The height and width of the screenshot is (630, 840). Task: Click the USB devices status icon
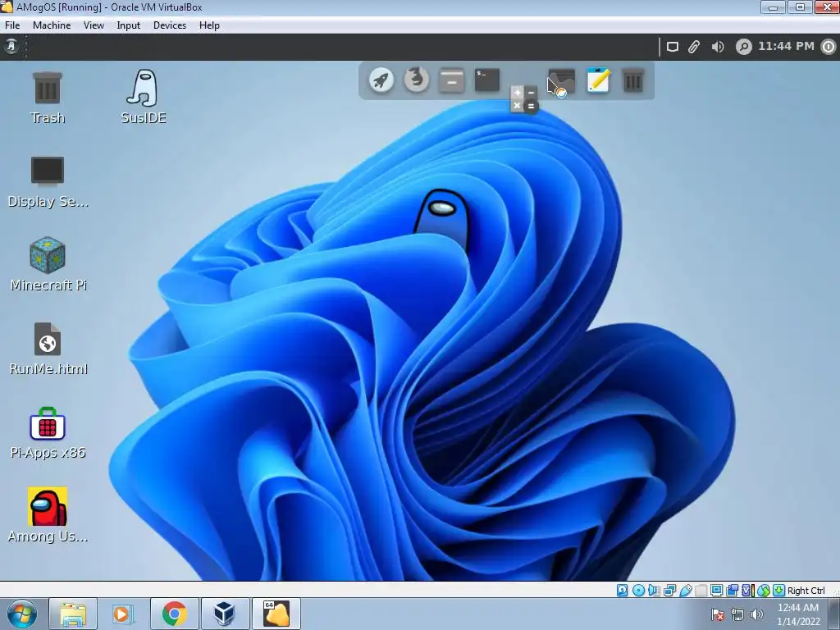click(685, 591)
